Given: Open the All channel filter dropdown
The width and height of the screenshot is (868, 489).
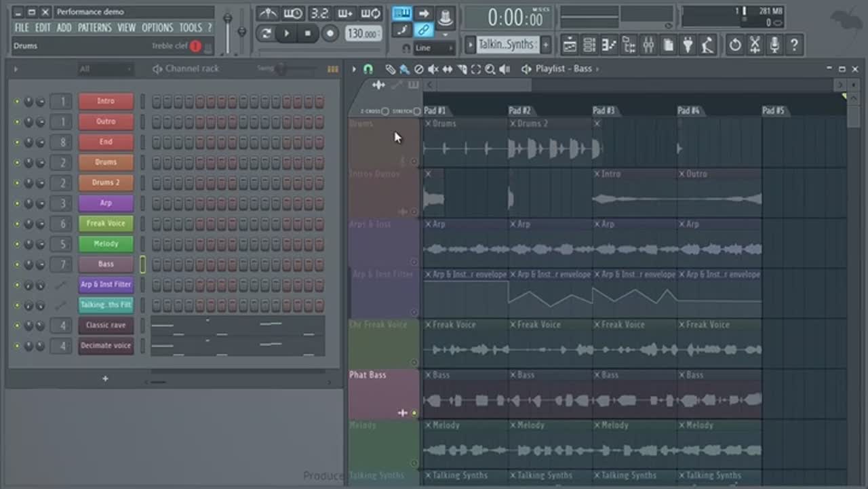Looking at the screenshot, I should tap(105, 69).
